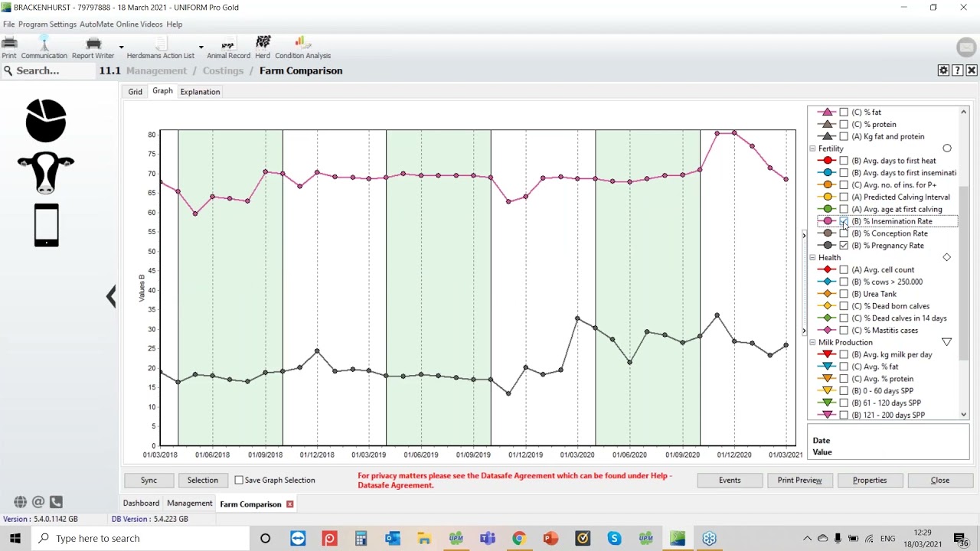Image resolution: width=980 pixels, height=551 pixels.
Task: Check Avg. cell count series
Action: 844,269
